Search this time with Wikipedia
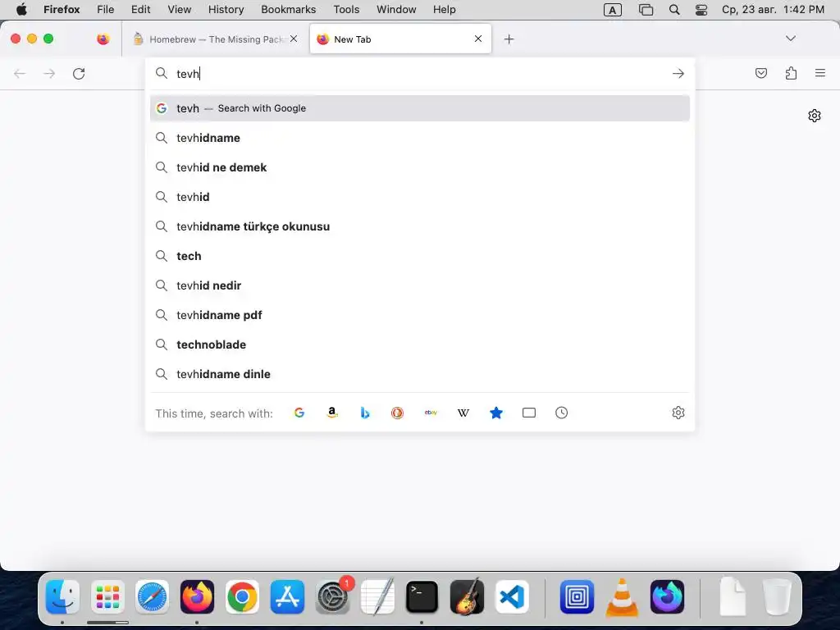Screen dimensions: 840x630 tap(463, 413)
